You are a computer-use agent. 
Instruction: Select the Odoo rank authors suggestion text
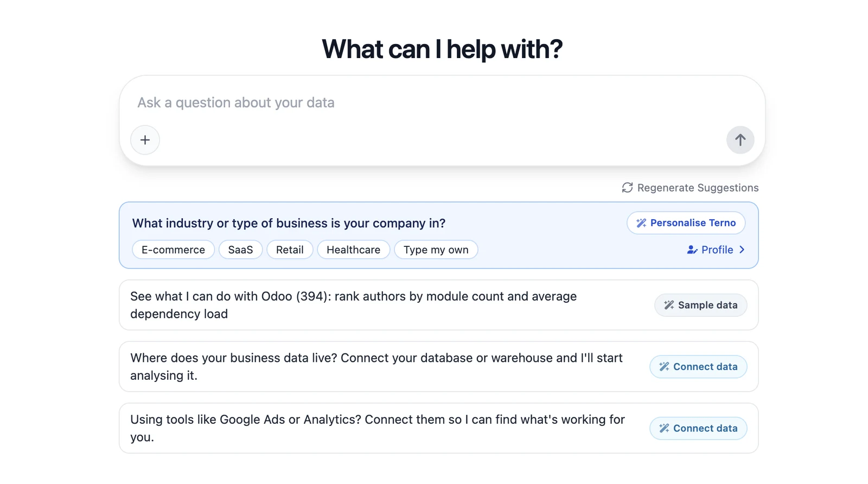click(x=353, y=305)
